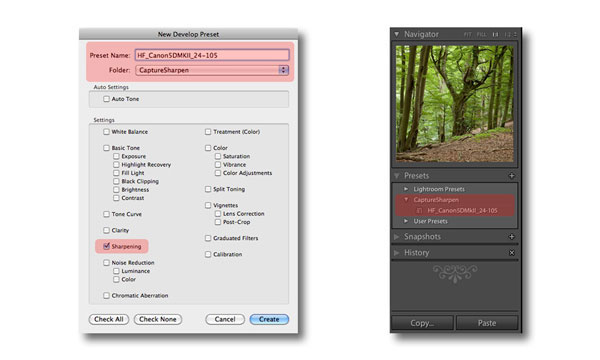Viewport: 600px width, 360px height.
Task: Check the Vignettes checkbox
Action: coord(208,205)
